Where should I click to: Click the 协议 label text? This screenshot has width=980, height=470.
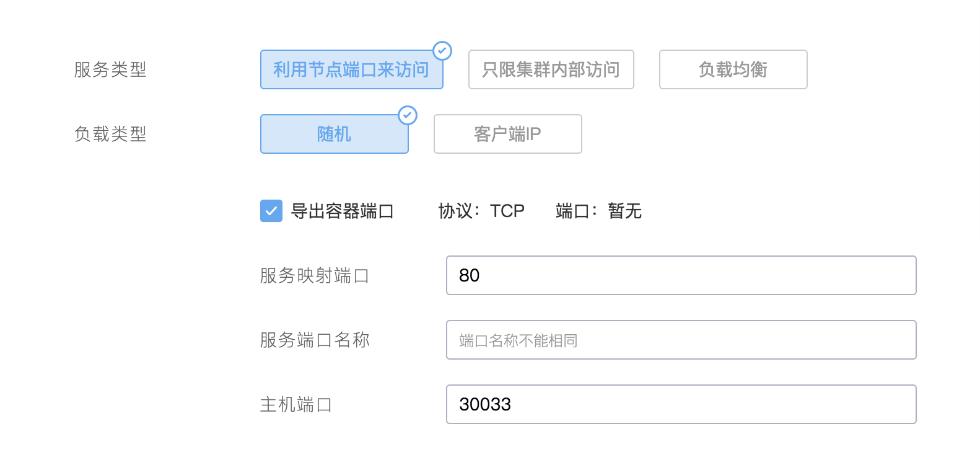coord(456,211)
